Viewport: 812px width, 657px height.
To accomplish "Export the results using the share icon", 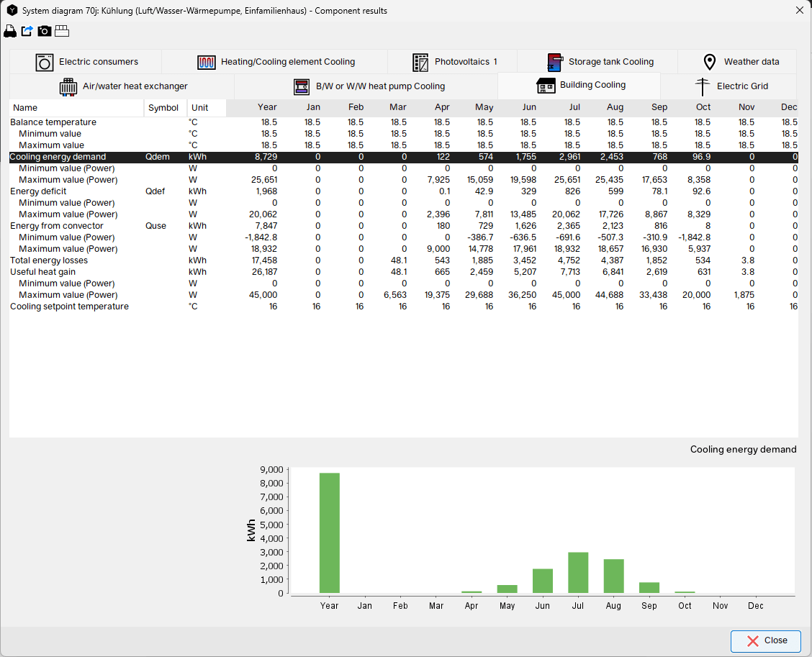I will [27, 31].
